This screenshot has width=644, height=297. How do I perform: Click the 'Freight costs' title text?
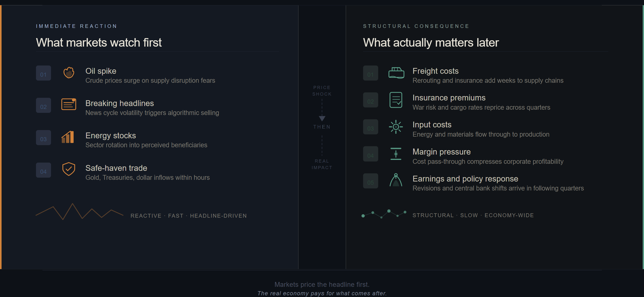point(435,71)
